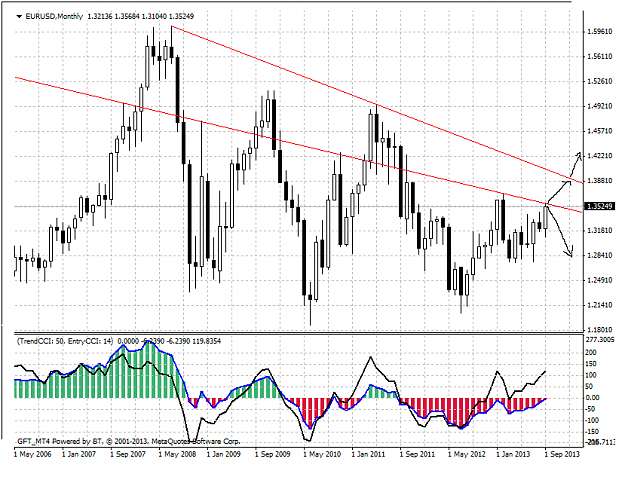Image resolution: width=625 pixels, height=480 pixels.
Task: Click the 1.42210 price scale label
Action: coord(600,156)
